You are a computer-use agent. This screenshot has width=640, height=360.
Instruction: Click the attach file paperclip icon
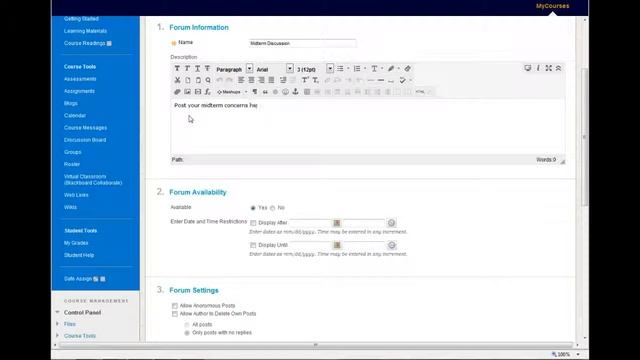177,92
